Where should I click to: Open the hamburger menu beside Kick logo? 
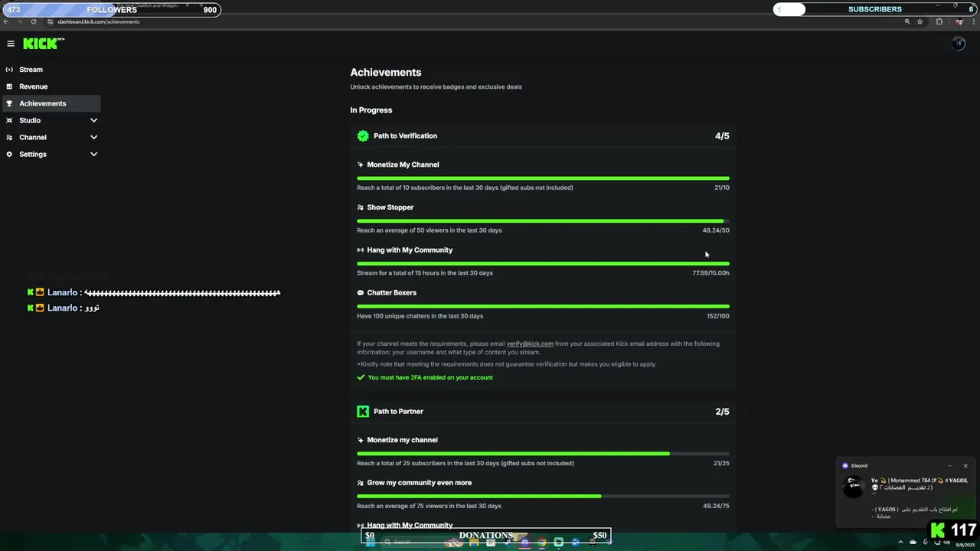(x=11, y=44)
